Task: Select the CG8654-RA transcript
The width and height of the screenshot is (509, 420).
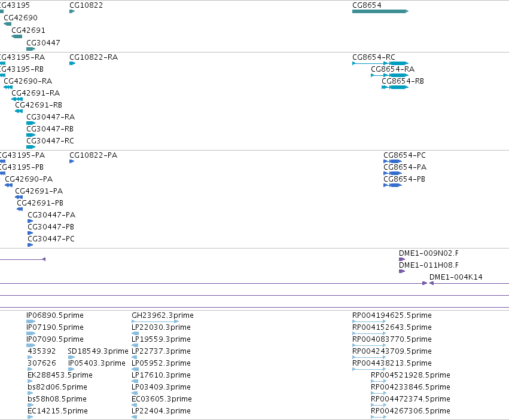Action: click(x=389, y=75)
